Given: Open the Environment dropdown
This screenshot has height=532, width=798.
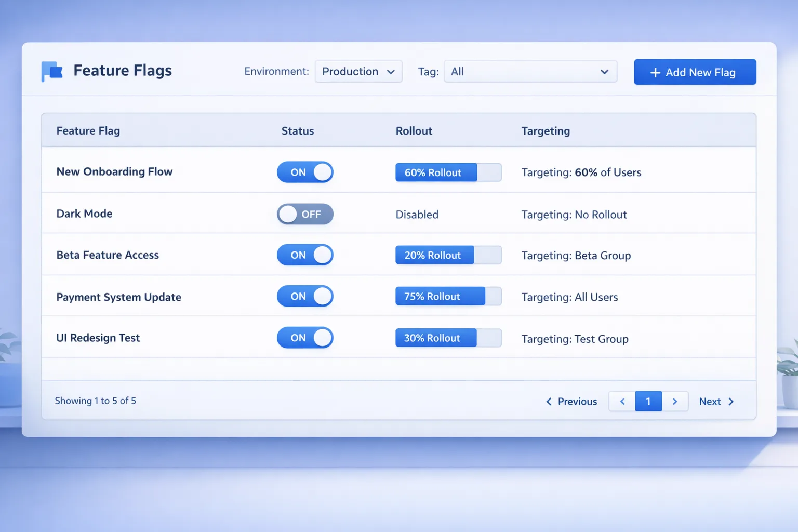Looking at the screenshot, I should [x=358, y=72].
